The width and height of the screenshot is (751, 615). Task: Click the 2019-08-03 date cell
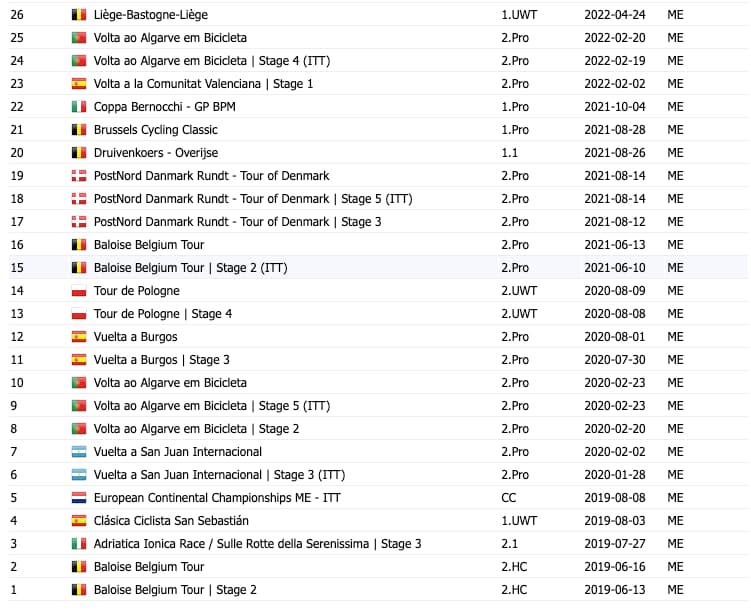pyautogui.click(x=615, y=521)
